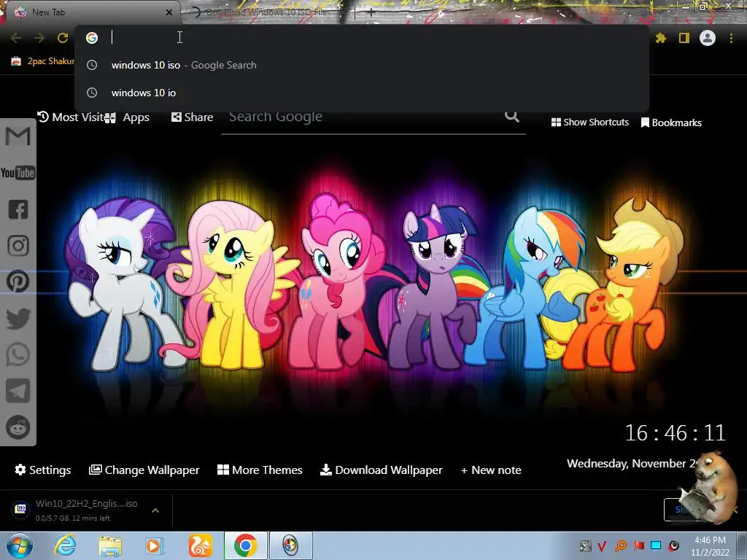Open the media player taskbar icon
This screenshot has height=560, width=747.
(x=154, y=545)
